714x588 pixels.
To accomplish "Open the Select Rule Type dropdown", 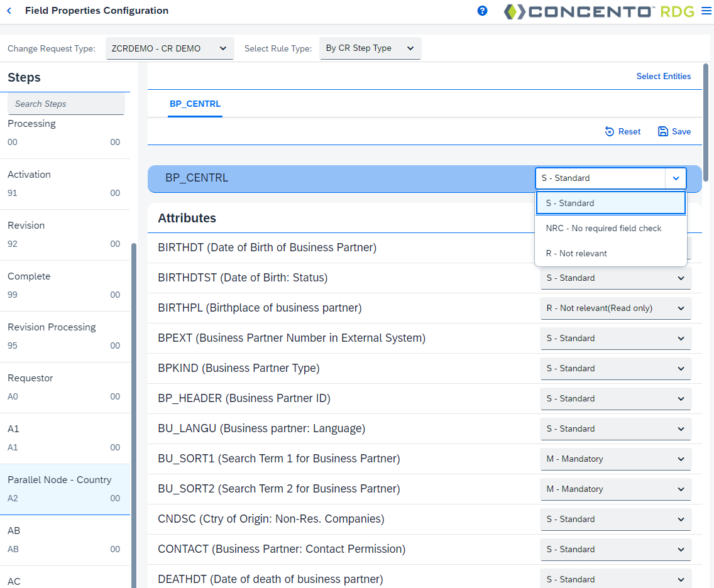I will pos(370,48).
